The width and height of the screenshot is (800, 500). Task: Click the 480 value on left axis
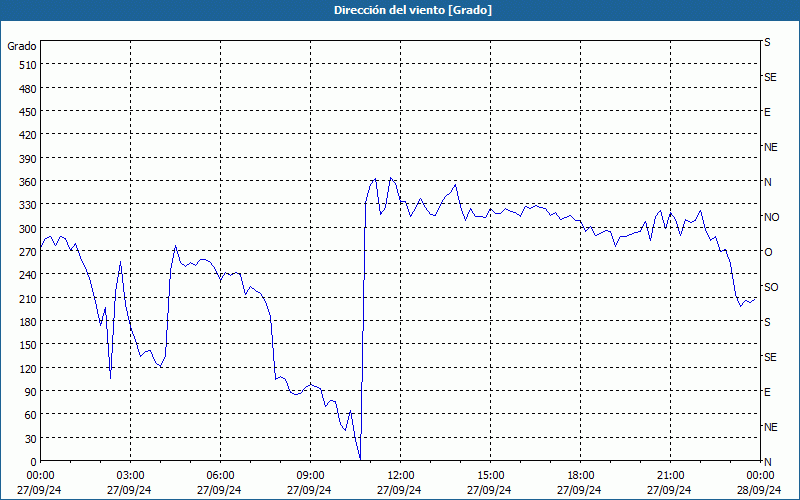click(28, 89)
